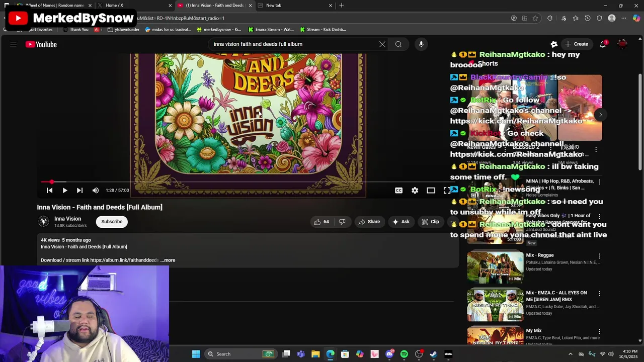Toggle closed captions in the player

pos(398,191)
